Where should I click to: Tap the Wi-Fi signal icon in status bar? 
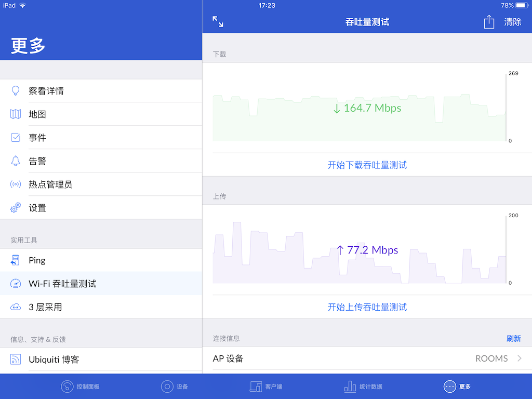point(22,5)
